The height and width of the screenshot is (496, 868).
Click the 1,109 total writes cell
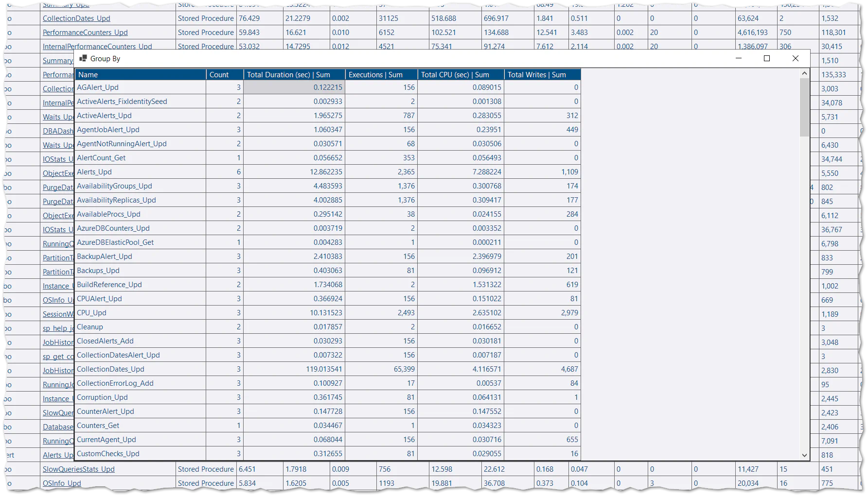tap(542, 172)
